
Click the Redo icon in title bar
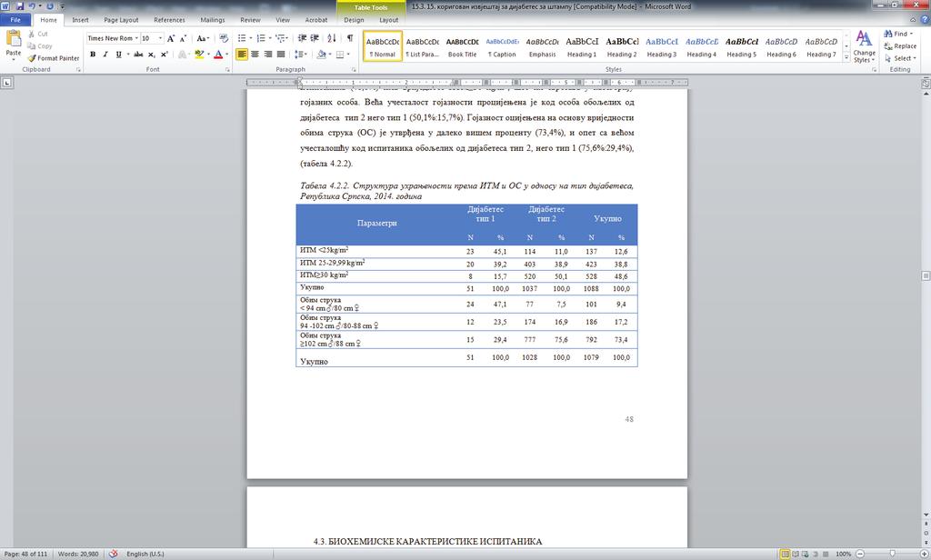[x=49, y=6]
